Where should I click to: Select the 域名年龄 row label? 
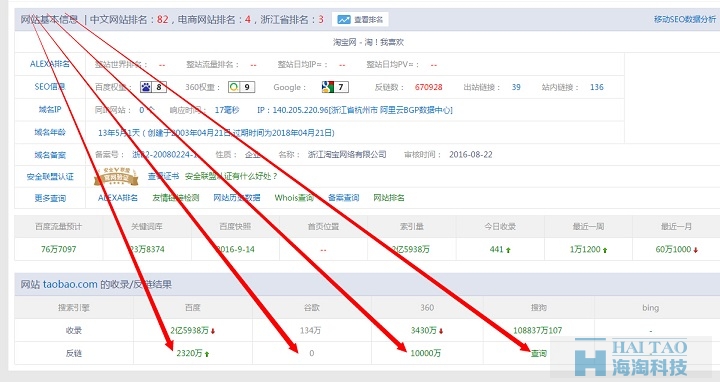pyautogui.click(x=50, y=132)
